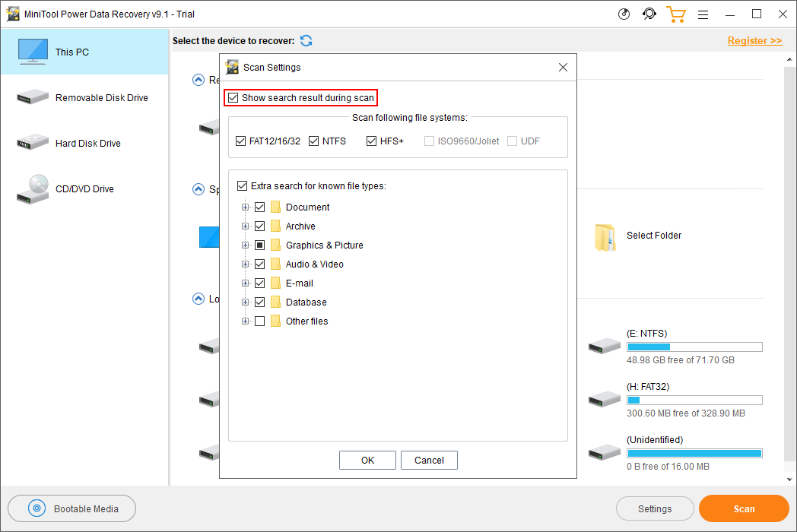Open the hamburger menu icon
Screen dimensions: 797x532
[703, 14]
